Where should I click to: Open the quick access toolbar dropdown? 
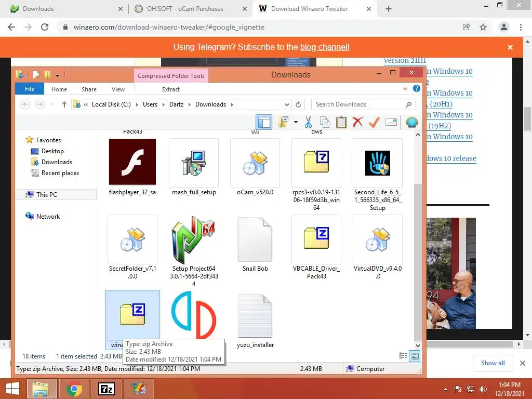coord(57,75)
